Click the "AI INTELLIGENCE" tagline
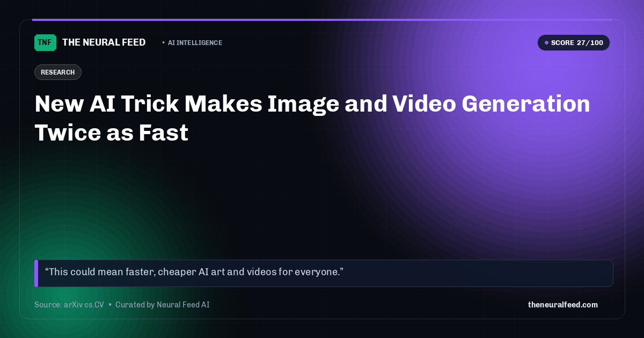The width and height of the screenshot is (644, 338). tap(195, 43)
